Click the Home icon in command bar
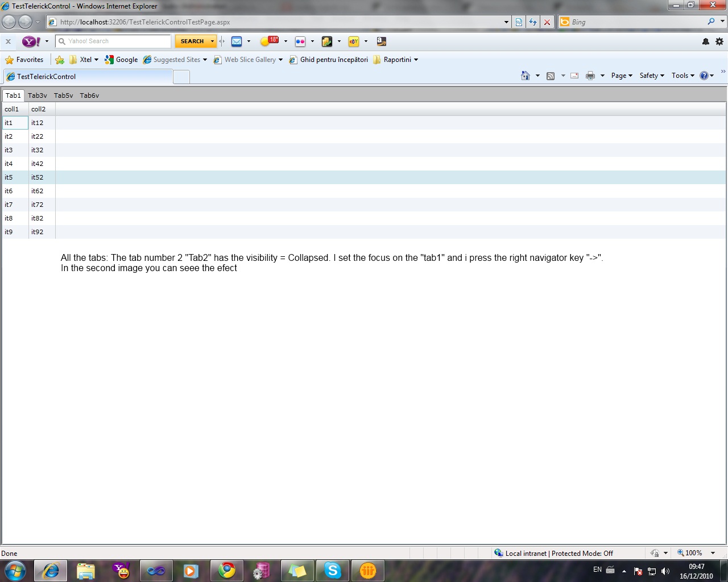Screen dimensions: 728x582 [526, 76]
